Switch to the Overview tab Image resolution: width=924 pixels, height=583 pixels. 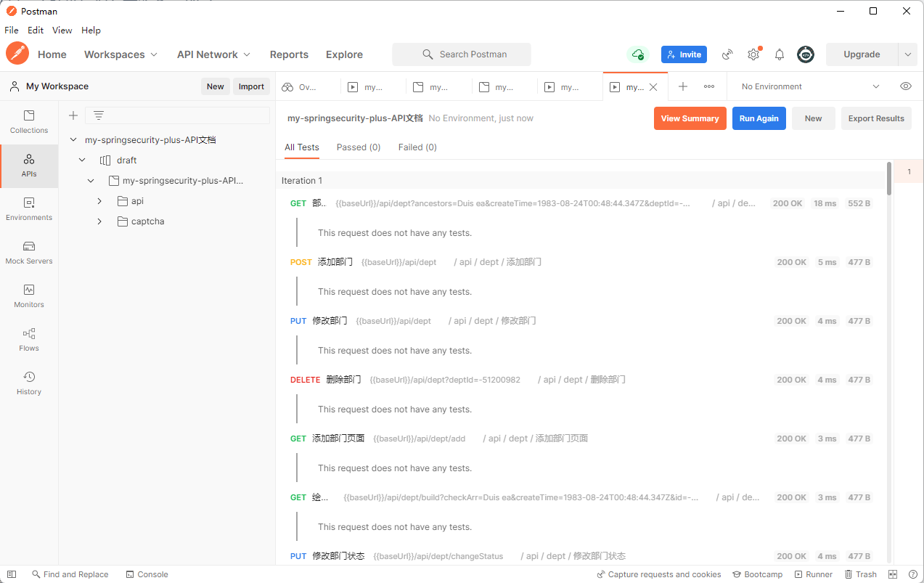pos(308,87)
